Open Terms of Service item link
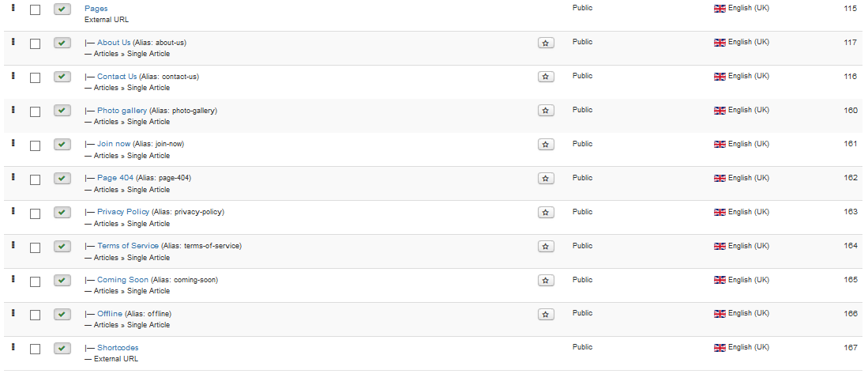 [x=128, y=245]
